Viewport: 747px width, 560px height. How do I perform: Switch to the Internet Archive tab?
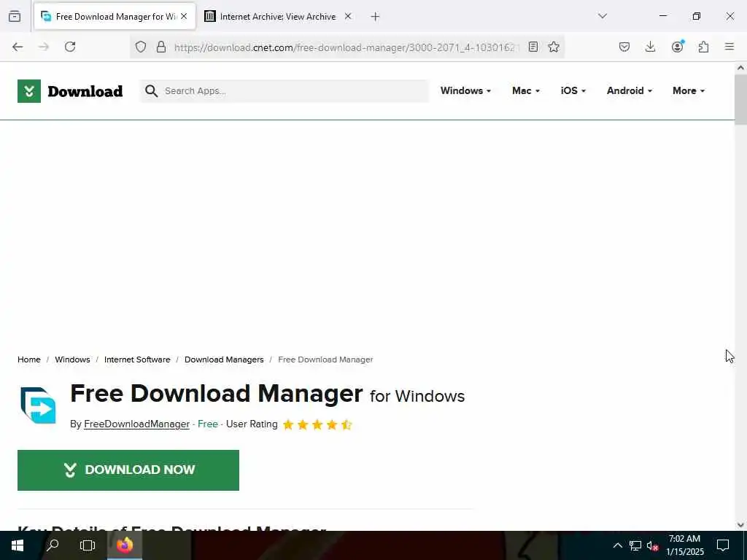[x=278, y=17]
